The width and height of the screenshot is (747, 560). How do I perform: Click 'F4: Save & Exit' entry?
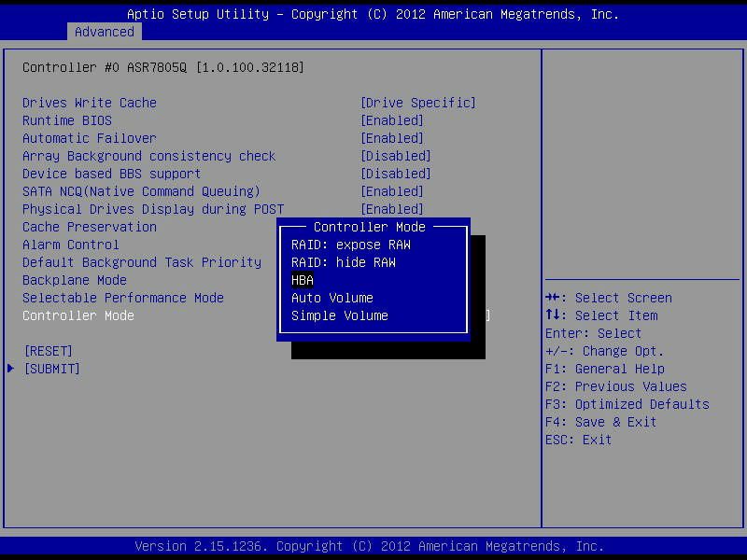[x=601, y=422]
